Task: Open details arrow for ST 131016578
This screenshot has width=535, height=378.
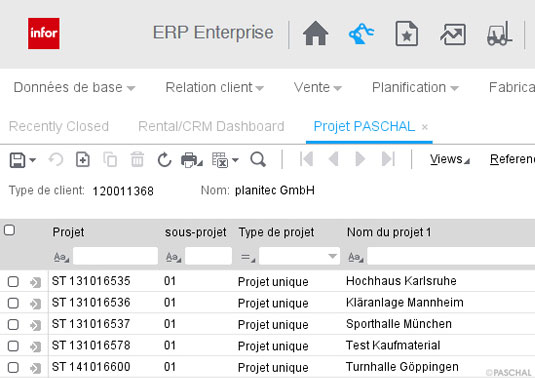Action: (35, 347)
